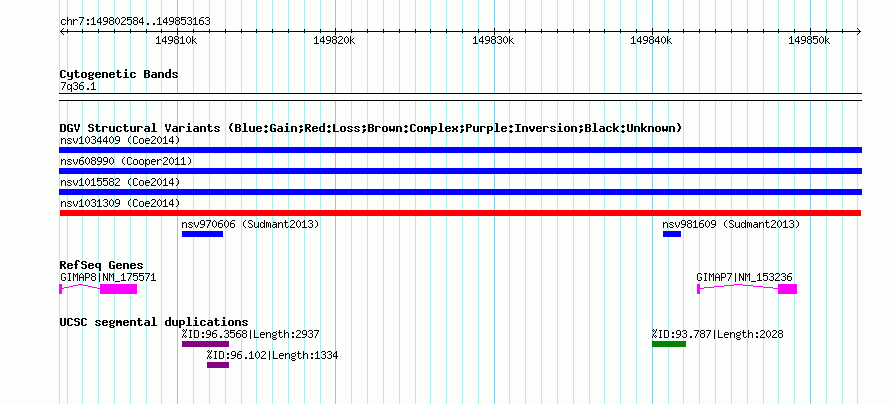Click the GIMAP7|NM_153236 gene label
Image resolution: width=890 pixels, height=404 pixels.
[x=744, y=277]
